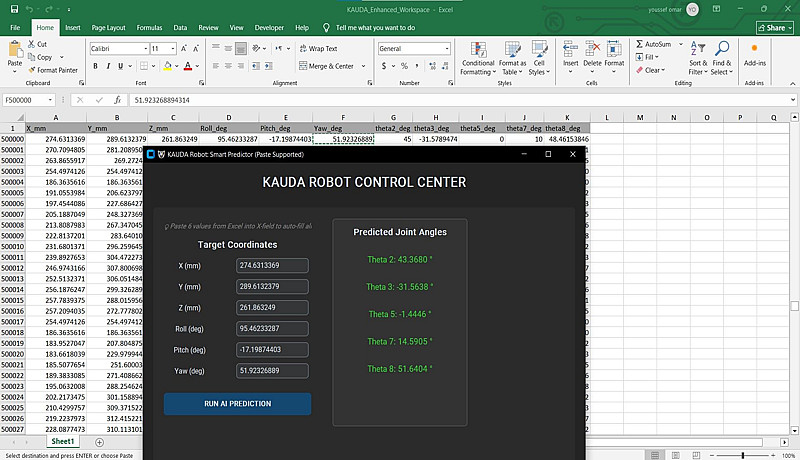Open the Borders dropdown arrow

coord(153,66)
